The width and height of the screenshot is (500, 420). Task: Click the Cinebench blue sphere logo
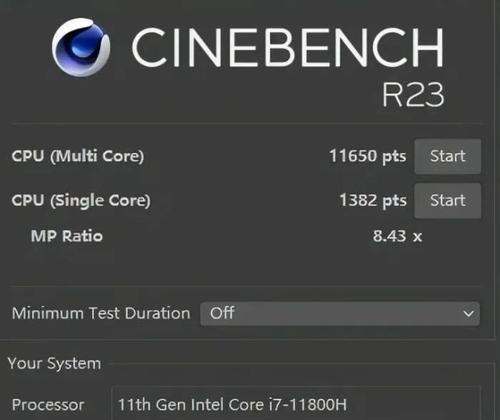81,47
